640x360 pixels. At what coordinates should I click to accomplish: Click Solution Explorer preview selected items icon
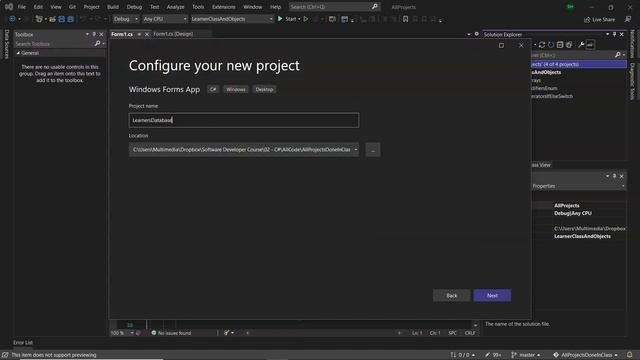pos(590,44)
